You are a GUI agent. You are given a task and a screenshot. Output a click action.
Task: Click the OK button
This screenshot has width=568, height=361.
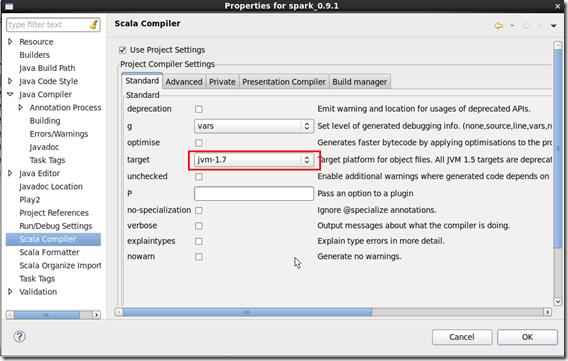pos(527,337)
